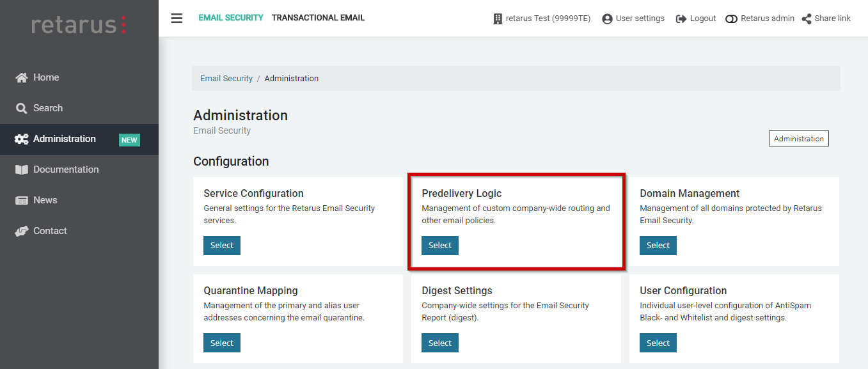The width and height of the screenshot is (868, 369).
Task: Click the Documentation book icon
Action: [22, 169]
